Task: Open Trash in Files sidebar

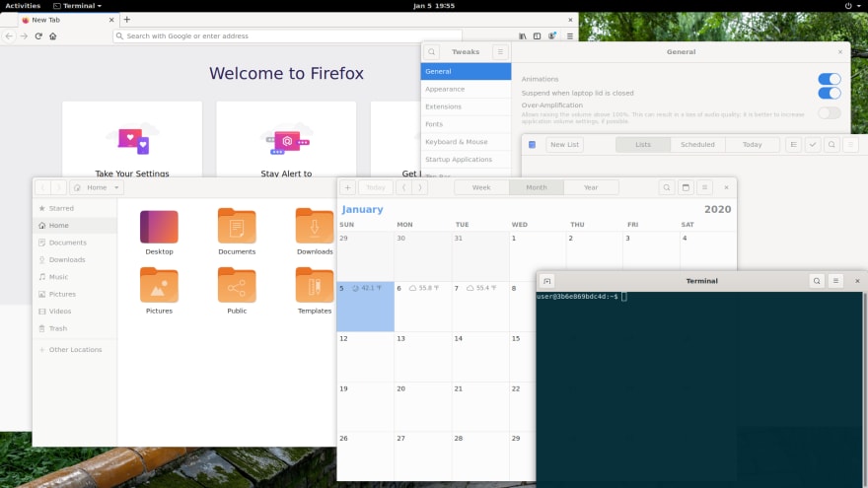Action: (75, 328)
